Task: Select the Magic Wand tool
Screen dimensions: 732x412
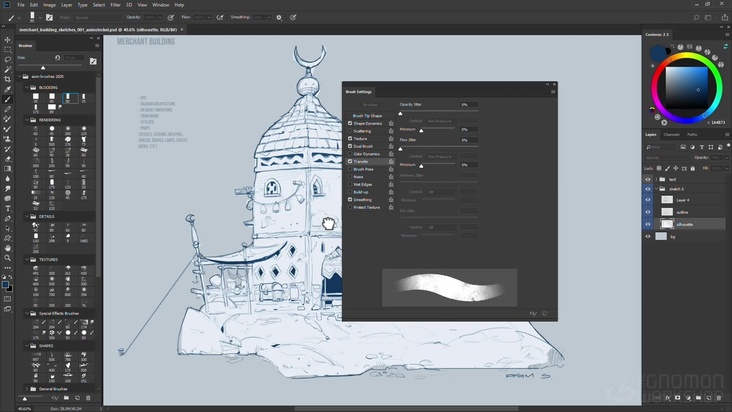Action: pyautogui.click(x=7, y=69)
